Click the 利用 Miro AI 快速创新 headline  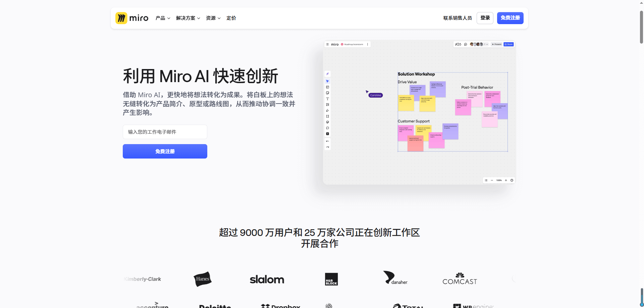coord(201,76)
